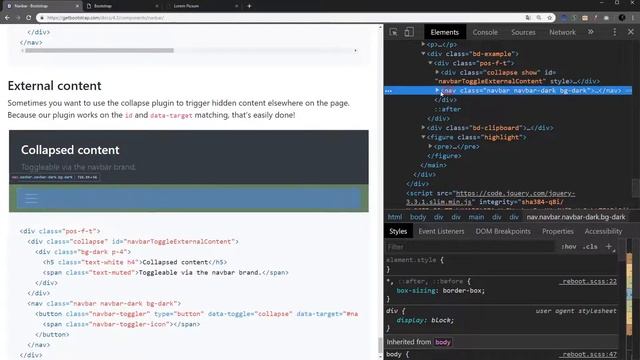
Task: Expand the div class bd-clipboard node
Action: tap(423, 127)
